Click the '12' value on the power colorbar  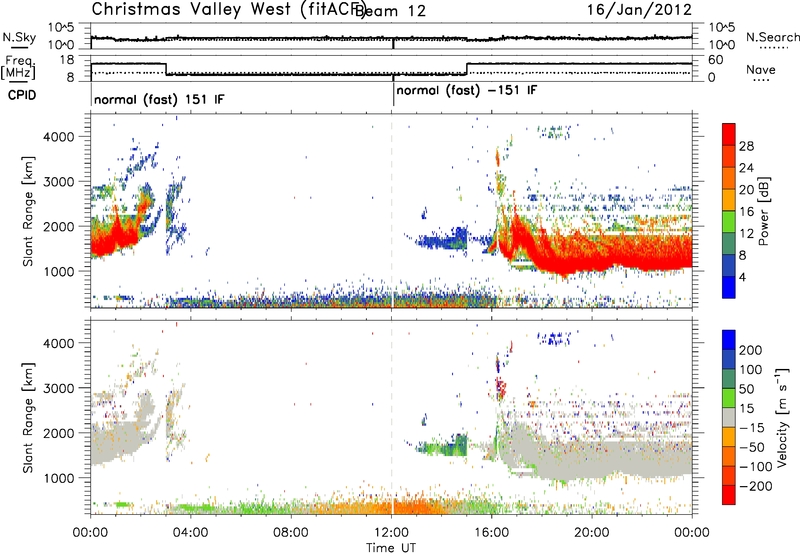[x=746, y=234]
